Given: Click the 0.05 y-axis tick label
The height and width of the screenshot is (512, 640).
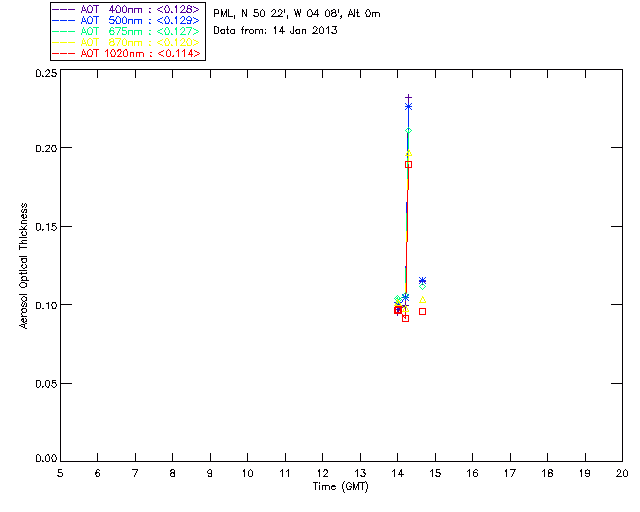Looking at the screenshot, I should point(46,384).
